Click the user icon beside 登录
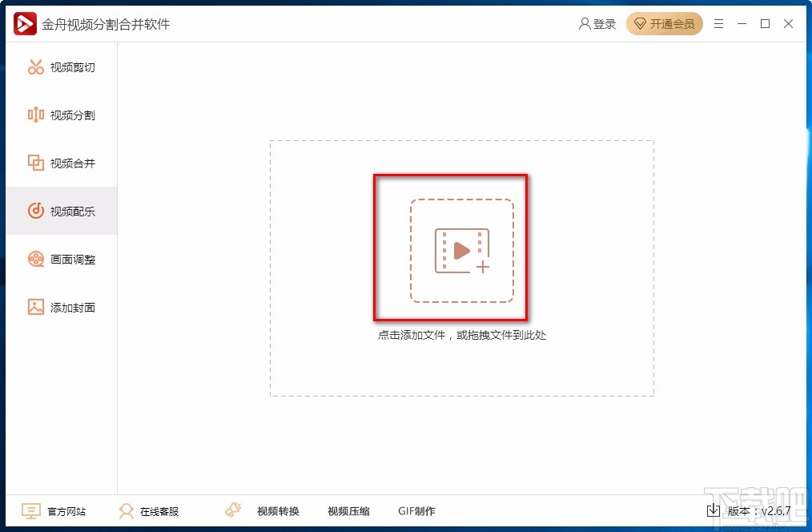Image resolution: width=812 pixels, height=532 pixels. (584, 23)
